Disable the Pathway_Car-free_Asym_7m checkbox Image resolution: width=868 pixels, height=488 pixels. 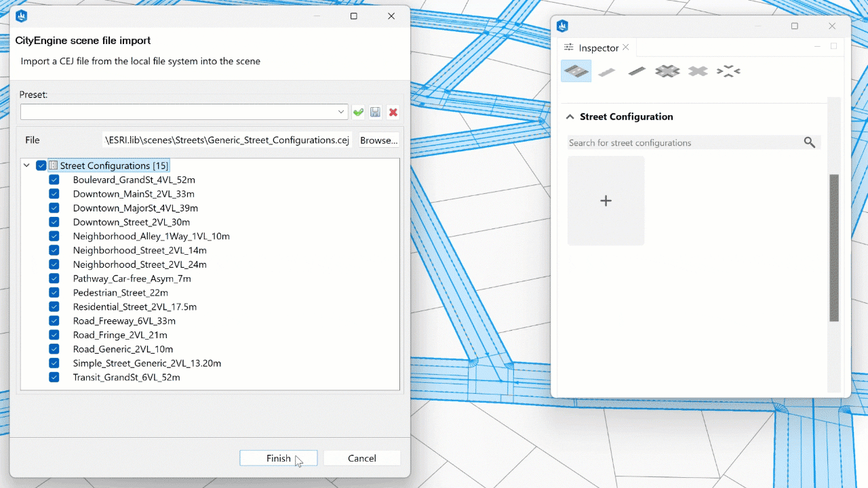pyautogui.click(x=54, y=279)
